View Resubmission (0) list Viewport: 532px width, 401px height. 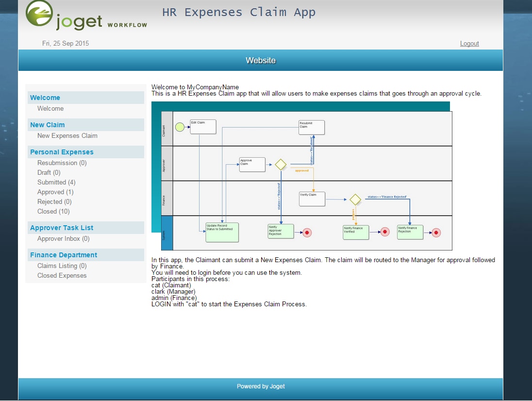pyautogui.click(x=62, y=163)
